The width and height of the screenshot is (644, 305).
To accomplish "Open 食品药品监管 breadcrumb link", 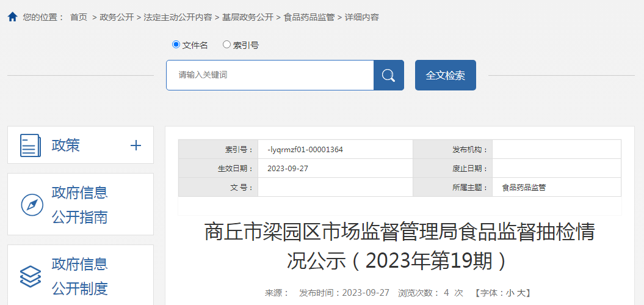I will [309, 17].
